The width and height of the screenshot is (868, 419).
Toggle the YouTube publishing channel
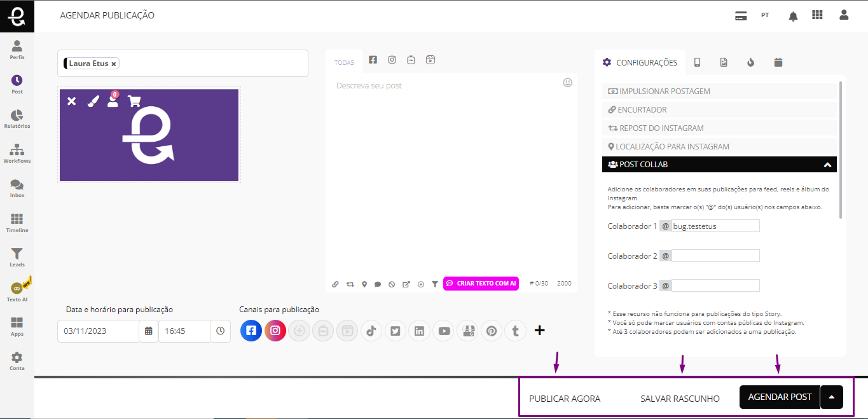pos(444,331)
